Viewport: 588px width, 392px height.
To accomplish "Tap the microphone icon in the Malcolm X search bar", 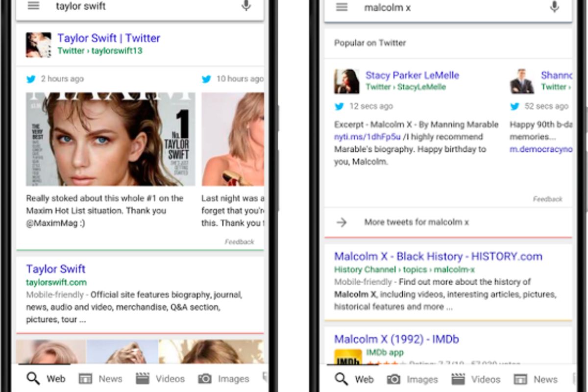I will point(554,7).
